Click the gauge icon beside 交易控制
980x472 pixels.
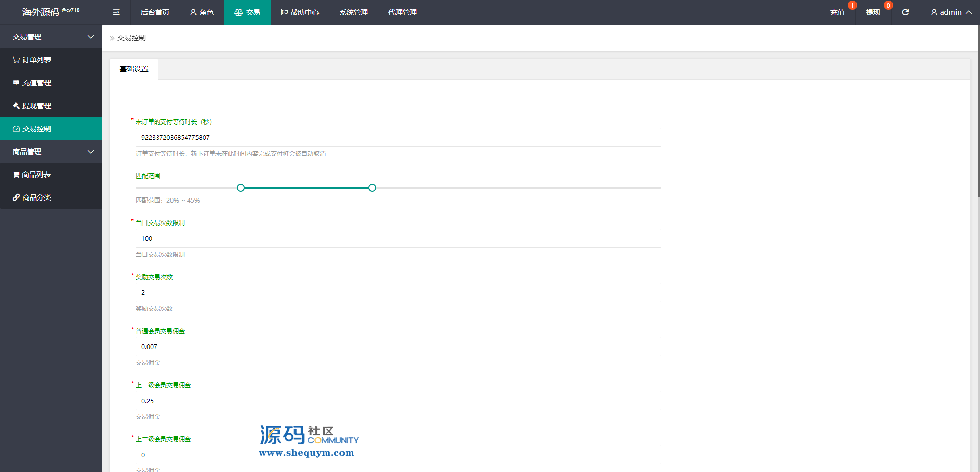click(16, 129)
